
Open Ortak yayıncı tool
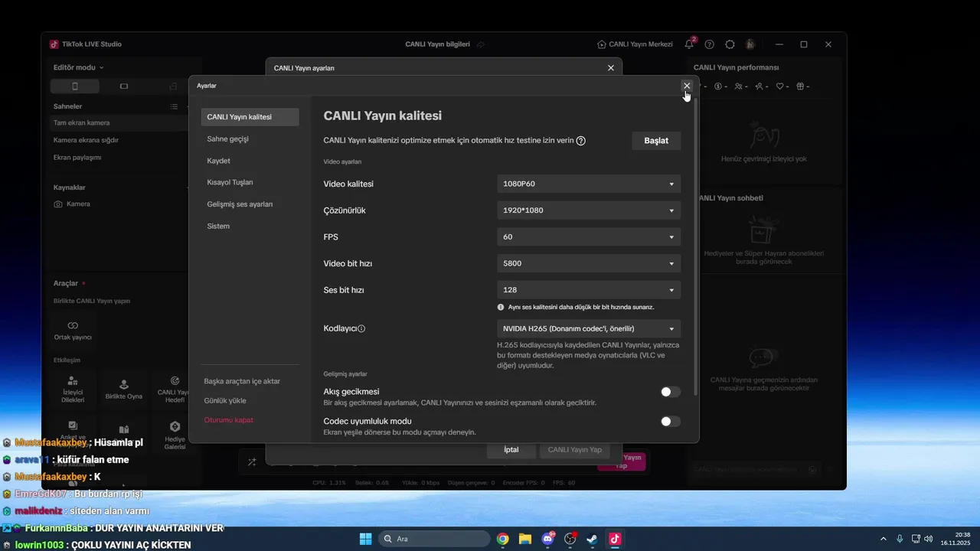[73, 330]
